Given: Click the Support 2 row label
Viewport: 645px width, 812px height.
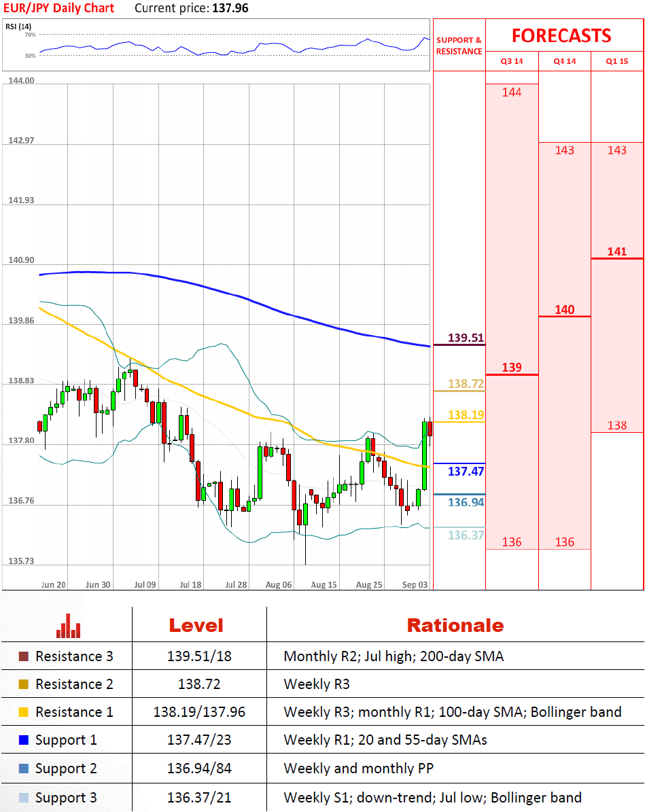Looking at the screenshot, I should 66,769.
